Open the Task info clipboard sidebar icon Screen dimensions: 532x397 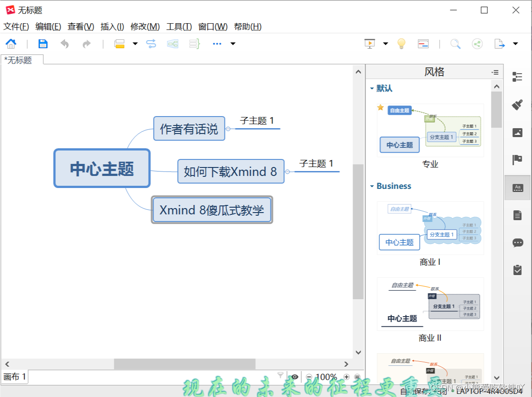[517, 270]
